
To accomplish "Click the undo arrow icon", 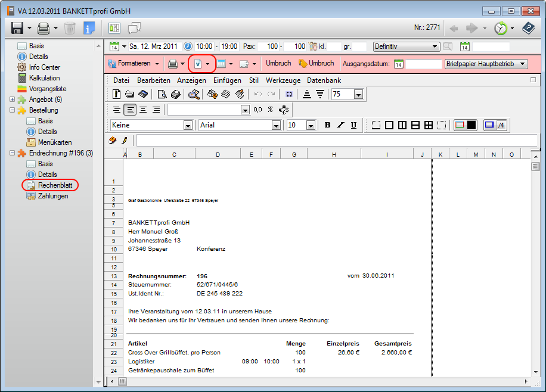I will 258,94.
